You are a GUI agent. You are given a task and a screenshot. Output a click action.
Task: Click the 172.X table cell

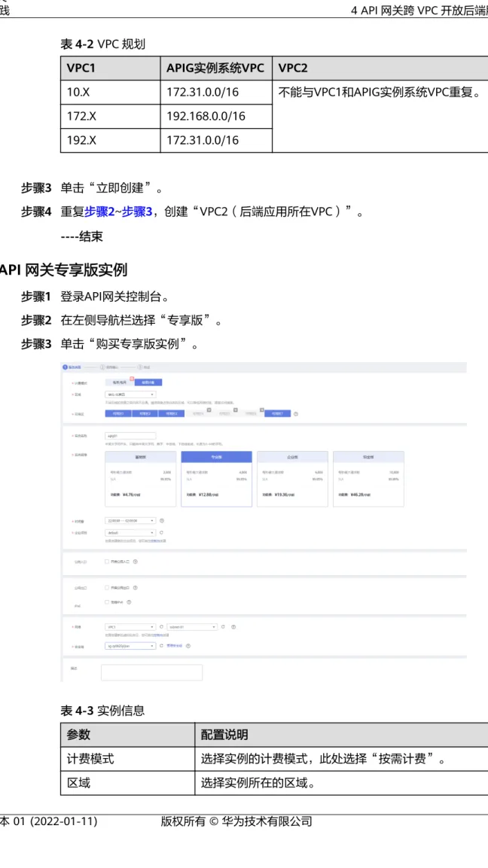(110, 116)
